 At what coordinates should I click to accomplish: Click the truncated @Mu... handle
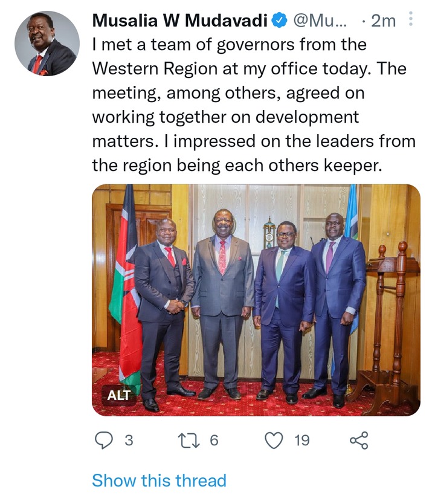pos(320,21)
